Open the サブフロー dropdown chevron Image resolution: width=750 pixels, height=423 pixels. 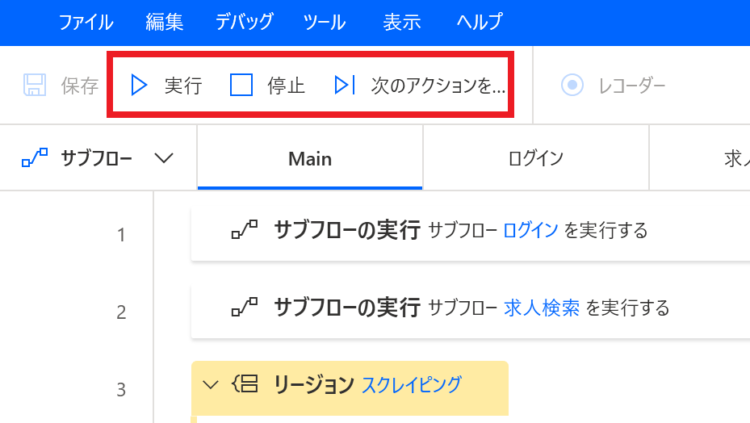pos(164,158)
